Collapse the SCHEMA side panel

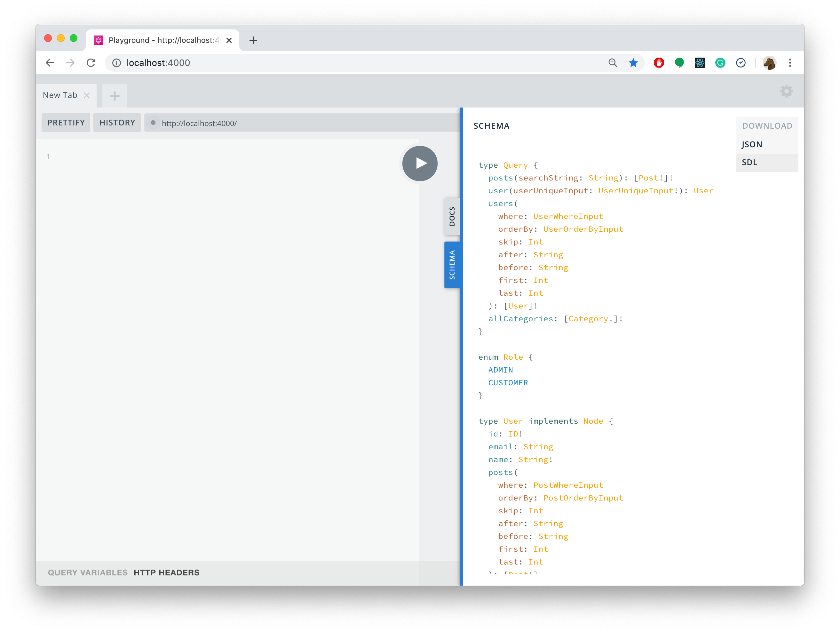pos(452,264)
